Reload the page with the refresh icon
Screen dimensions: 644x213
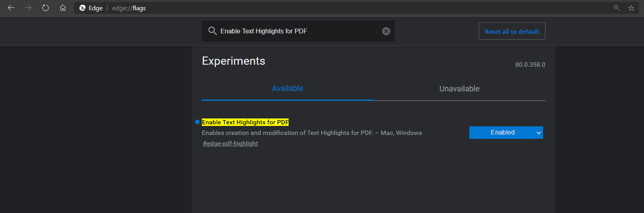46,8
